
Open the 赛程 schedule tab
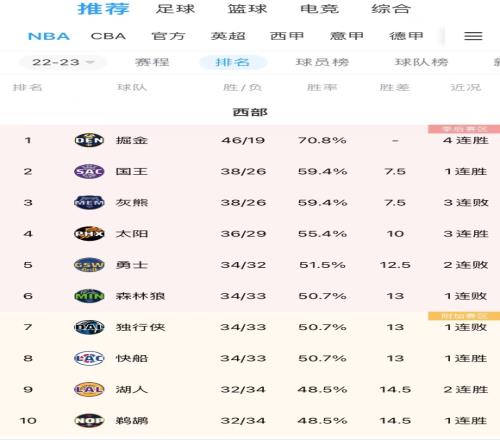tap(152, 62)
